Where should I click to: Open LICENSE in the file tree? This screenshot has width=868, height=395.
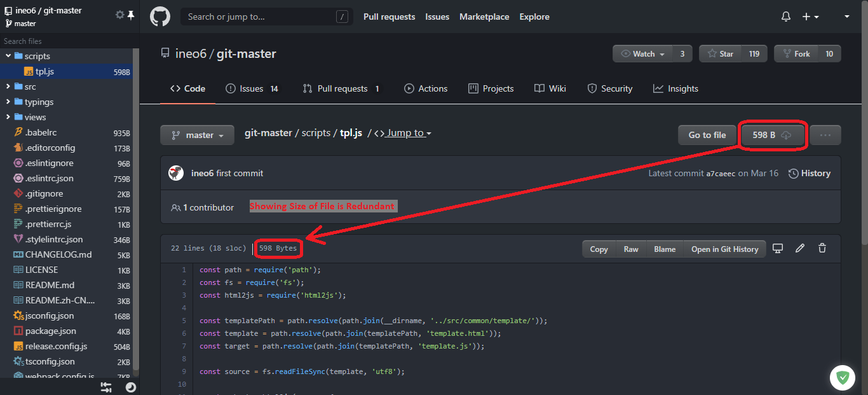click(x=67, y=270)
